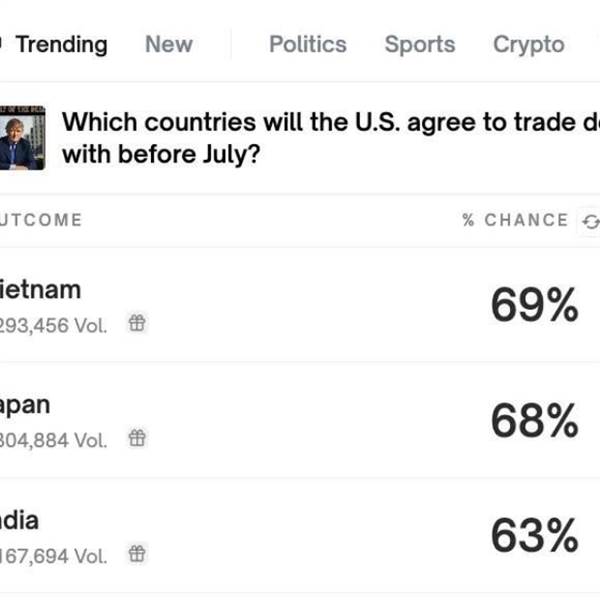The width and height of the screenshot is (600, 600).
Task: Select the Vietnam outcome row
Action: 300,305
